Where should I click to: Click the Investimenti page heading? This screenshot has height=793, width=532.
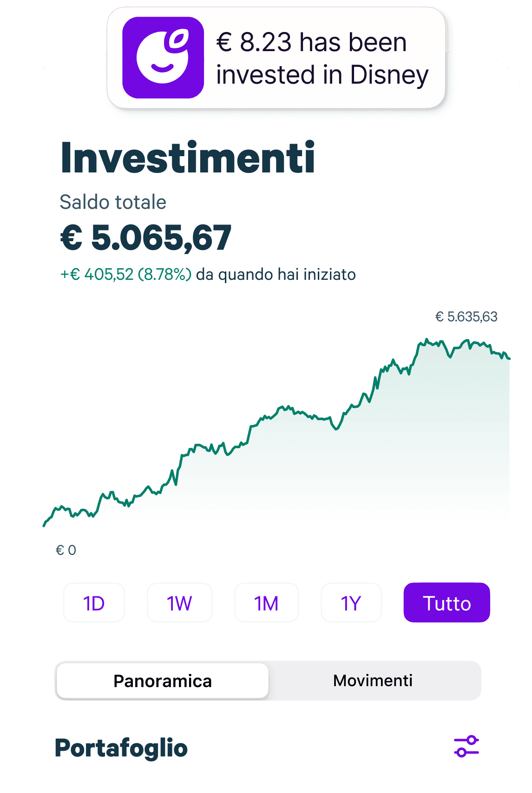188,158
